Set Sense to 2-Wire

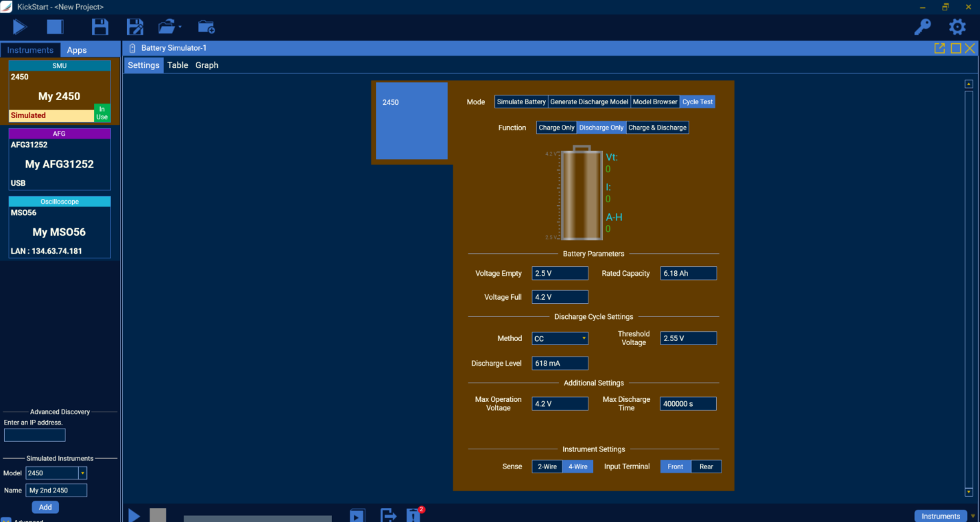tap(547, 466)
